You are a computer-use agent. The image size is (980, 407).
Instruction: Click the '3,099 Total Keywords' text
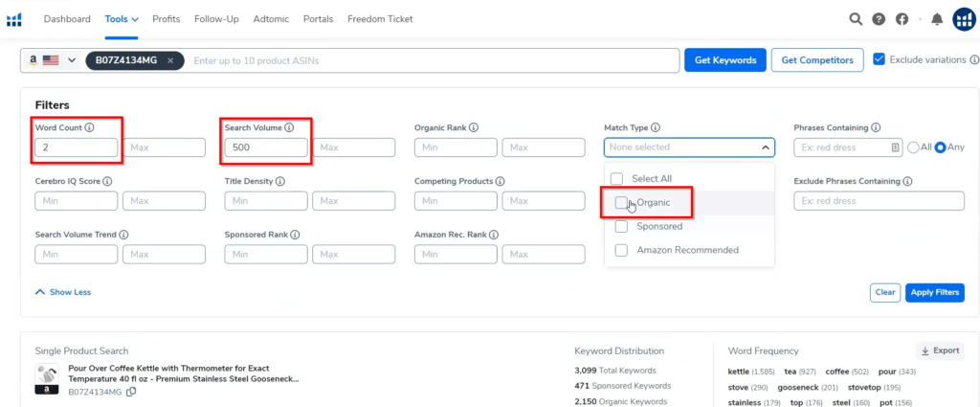point(615,370)
